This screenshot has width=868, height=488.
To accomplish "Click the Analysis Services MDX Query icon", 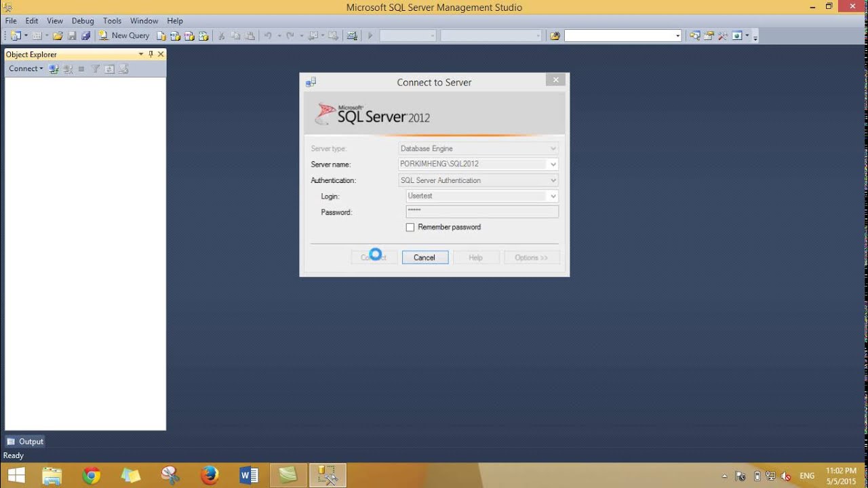I will [175, 35].
